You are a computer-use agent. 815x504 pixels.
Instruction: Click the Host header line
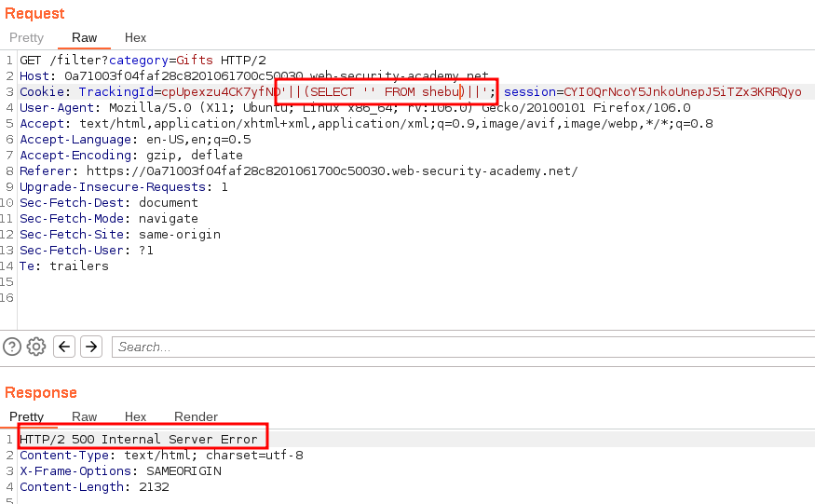click(254, 76)
